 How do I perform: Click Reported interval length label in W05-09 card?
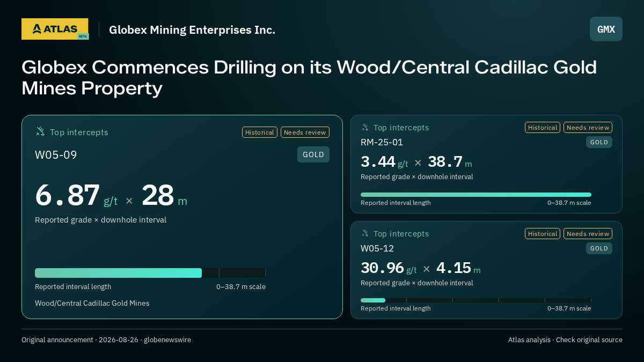point(73,286)
